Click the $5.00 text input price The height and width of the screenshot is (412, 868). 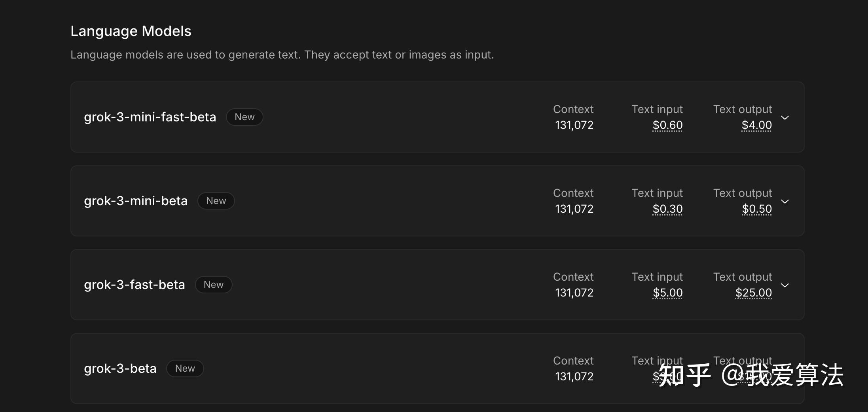pyautogui.click(x=667, y=293)
